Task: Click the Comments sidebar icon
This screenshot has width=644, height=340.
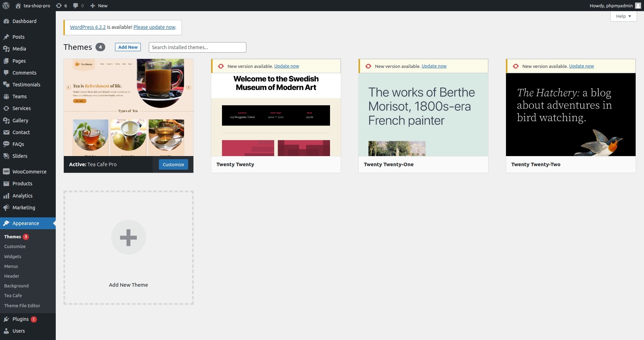Action: 6,73
